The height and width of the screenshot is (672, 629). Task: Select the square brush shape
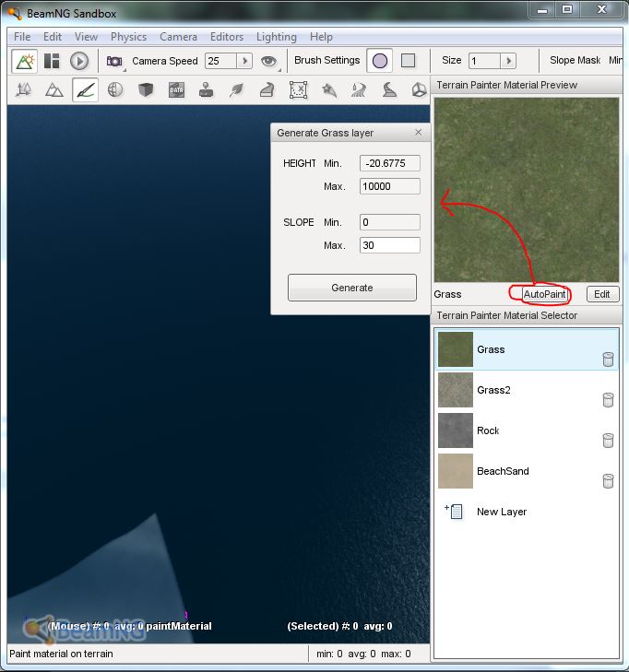coord(408,61)
